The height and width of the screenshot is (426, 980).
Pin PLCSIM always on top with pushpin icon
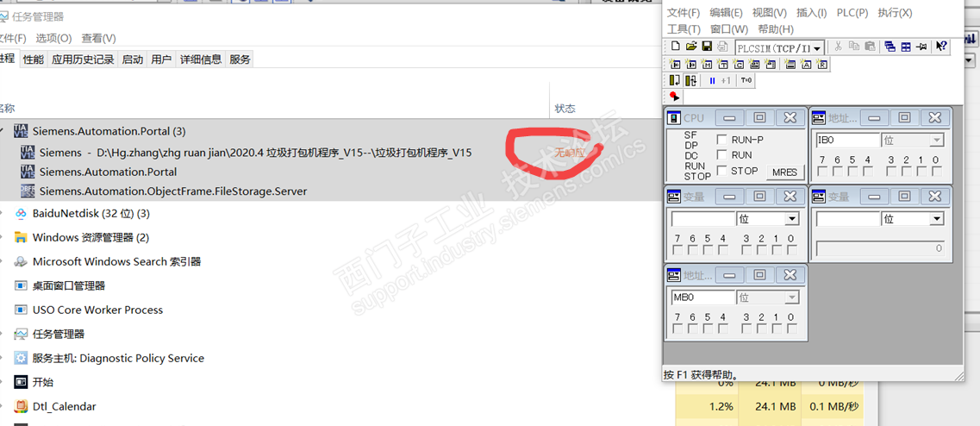pos(922,47)
